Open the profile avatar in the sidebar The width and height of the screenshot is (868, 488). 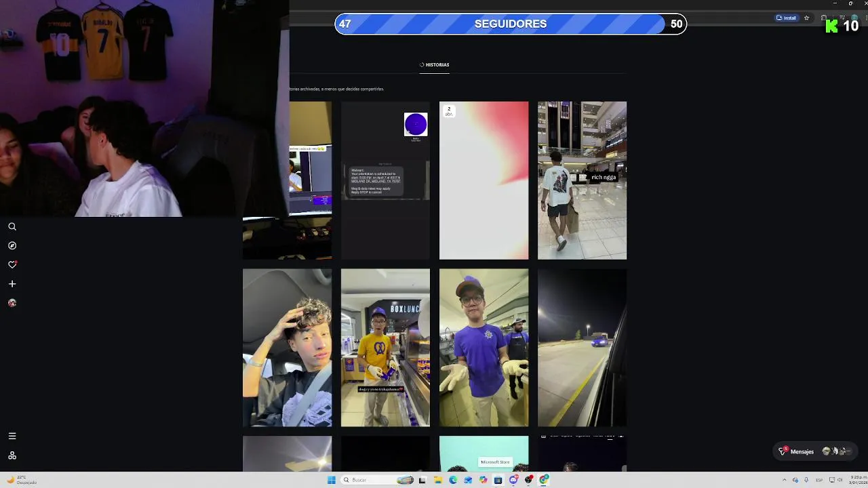point(12,303)
